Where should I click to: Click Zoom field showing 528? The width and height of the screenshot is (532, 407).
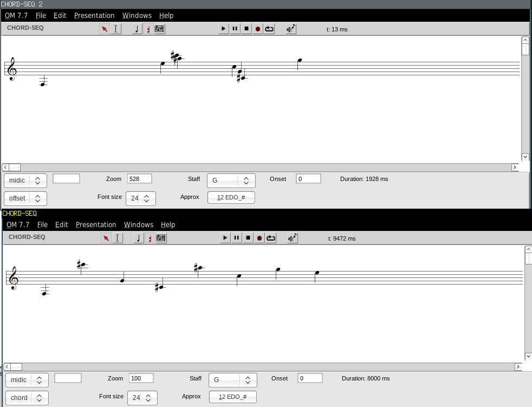point(139,179)
